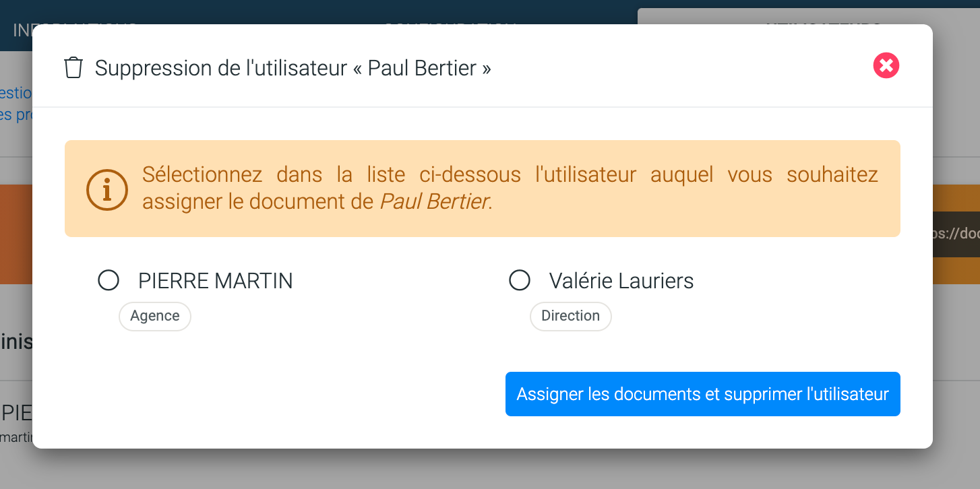Image resolution: width=980 pixels, height=489 pixels.
Task: Close the dialog with the red X
Action: tap(886, 66)
